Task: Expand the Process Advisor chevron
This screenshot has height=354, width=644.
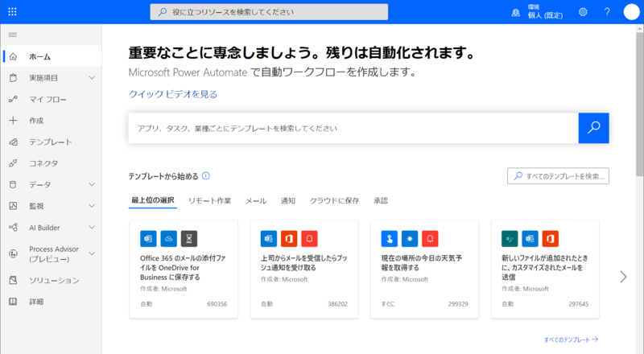Action: [92, 253]
